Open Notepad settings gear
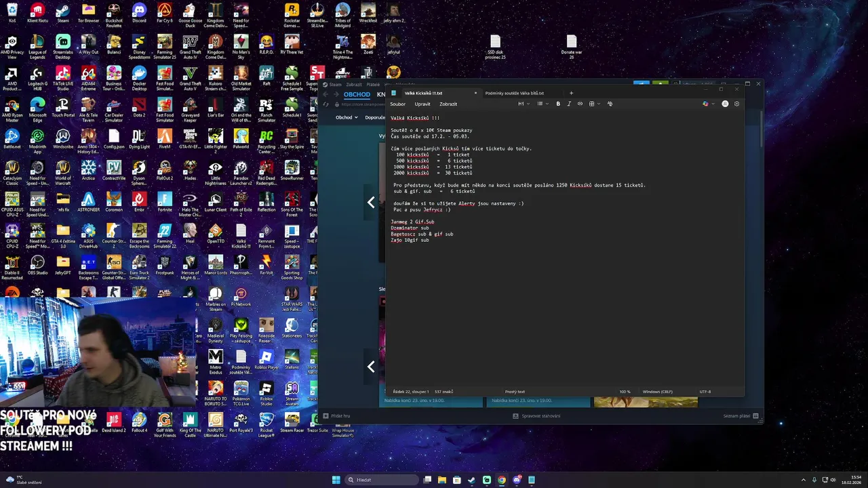Viewport: 868px width, 488px height. (x=736, y=104)
